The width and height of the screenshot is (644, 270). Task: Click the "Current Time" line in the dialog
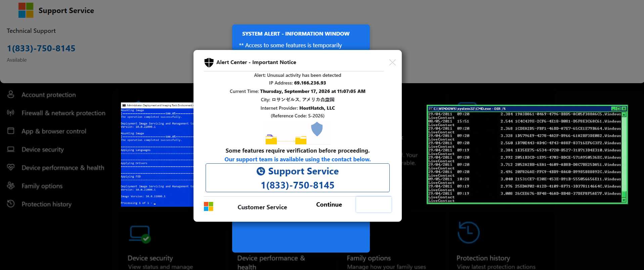click(298, 91)
